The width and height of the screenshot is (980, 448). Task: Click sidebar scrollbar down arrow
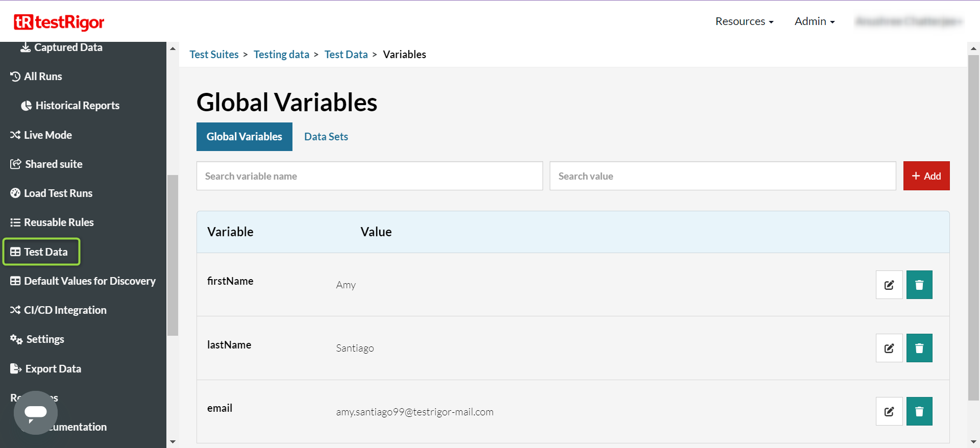[x=173, y=442]
